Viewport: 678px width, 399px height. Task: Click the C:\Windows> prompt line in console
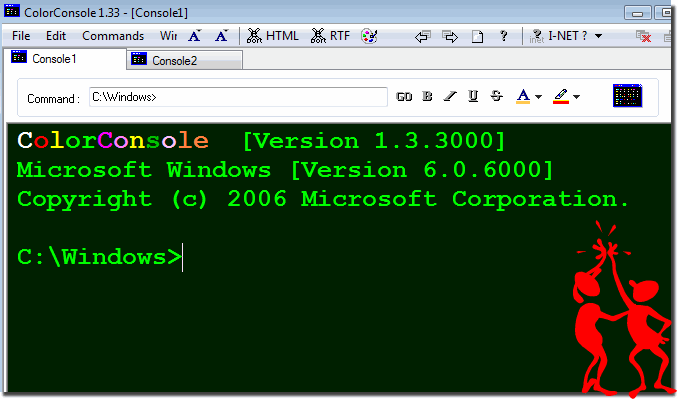(x=99, y=257)
